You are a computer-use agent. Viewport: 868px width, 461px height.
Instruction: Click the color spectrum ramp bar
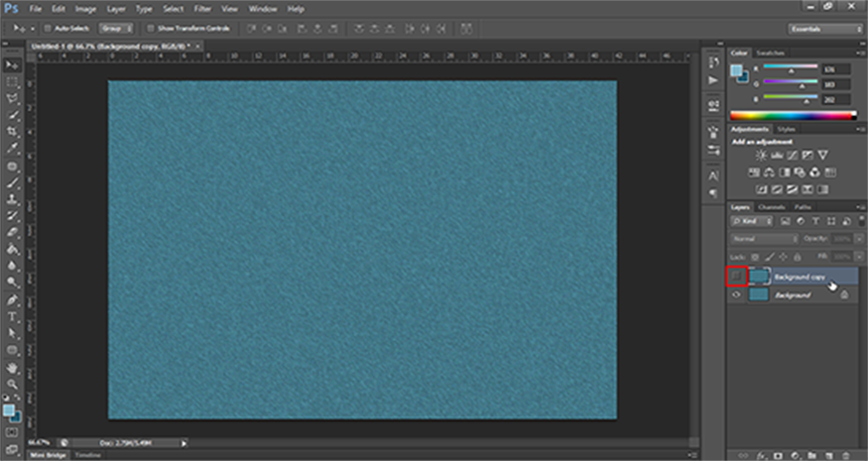tap(794, 116)
